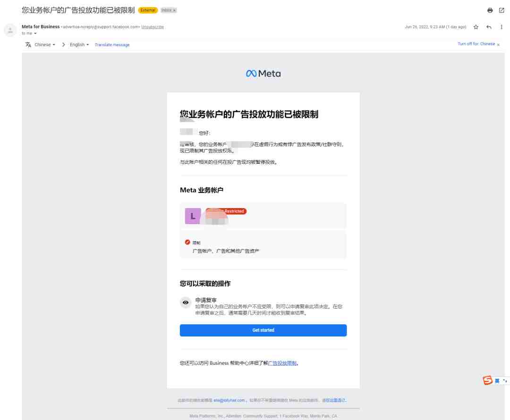Click the Restricted status badge
This screenshot has height=420, width=510.
click(x=226, y=211)
